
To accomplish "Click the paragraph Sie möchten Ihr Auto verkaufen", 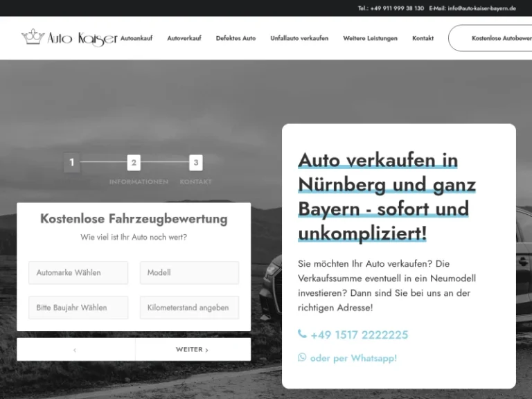I will tap(387, 285).
